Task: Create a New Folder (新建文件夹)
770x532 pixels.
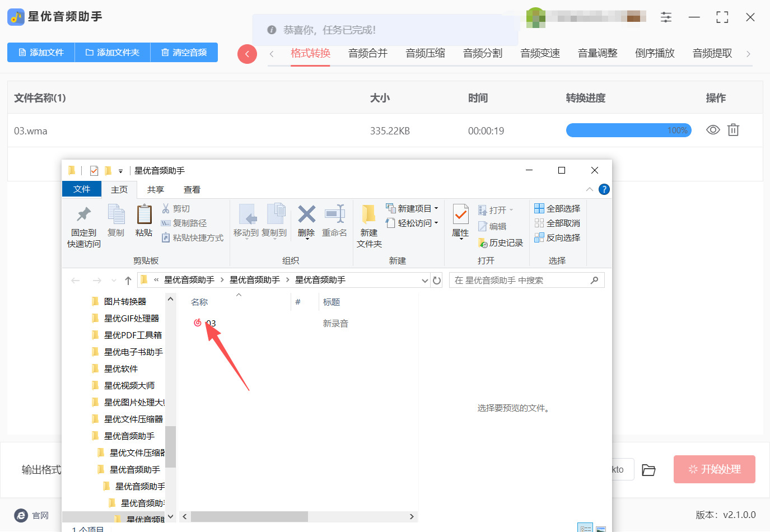Action: 369,226
